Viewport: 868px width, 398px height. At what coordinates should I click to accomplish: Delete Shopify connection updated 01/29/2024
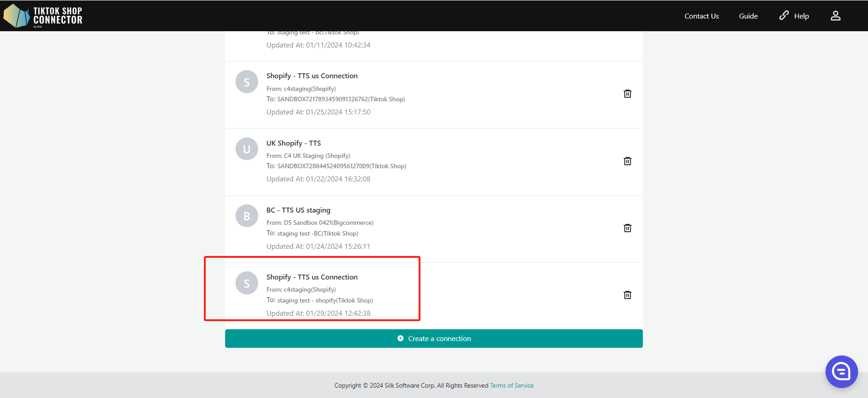pyautogui.click(x=627, y=295)
